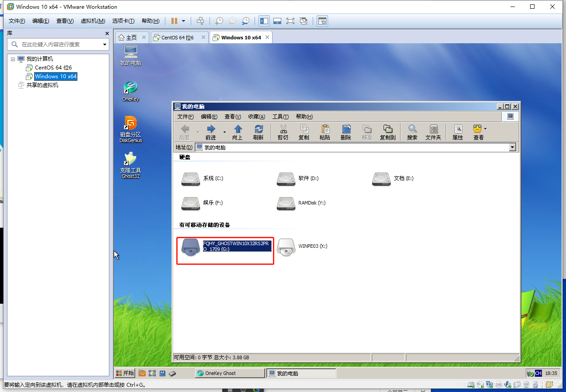The height and width of the screenshot is (392, 566).
Task: Click the OneKey desktop shortcut
Action: [x=131, y=91]
